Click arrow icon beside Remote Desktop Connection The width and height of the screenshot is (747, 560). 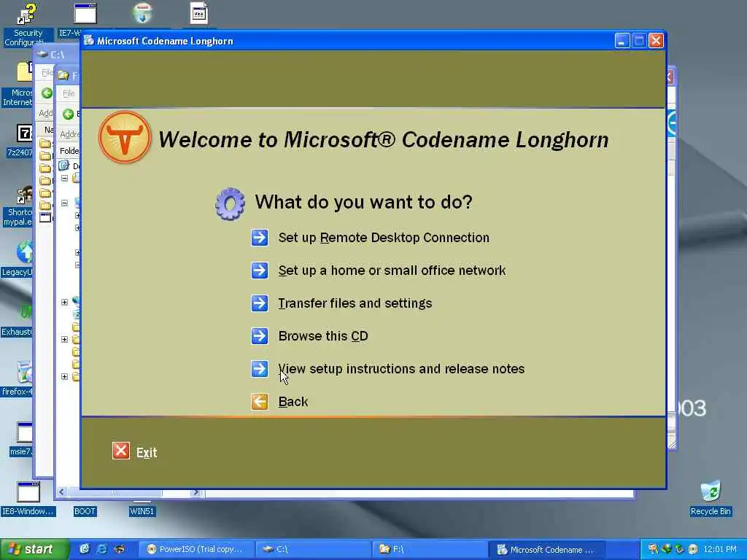point(260,237)
